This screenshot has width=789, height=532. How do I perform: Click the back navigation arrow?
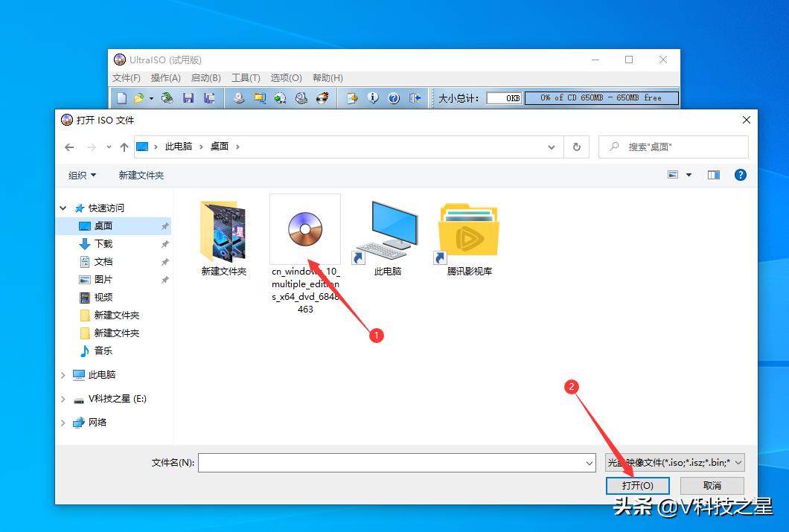[x=68, y=147]
